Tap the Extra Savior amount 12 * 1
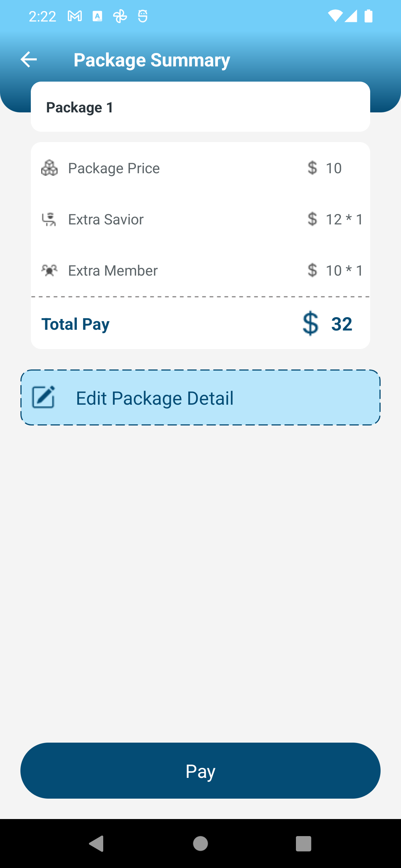The image size is (401, 868). pyautogui.click(x=344, y=220)
